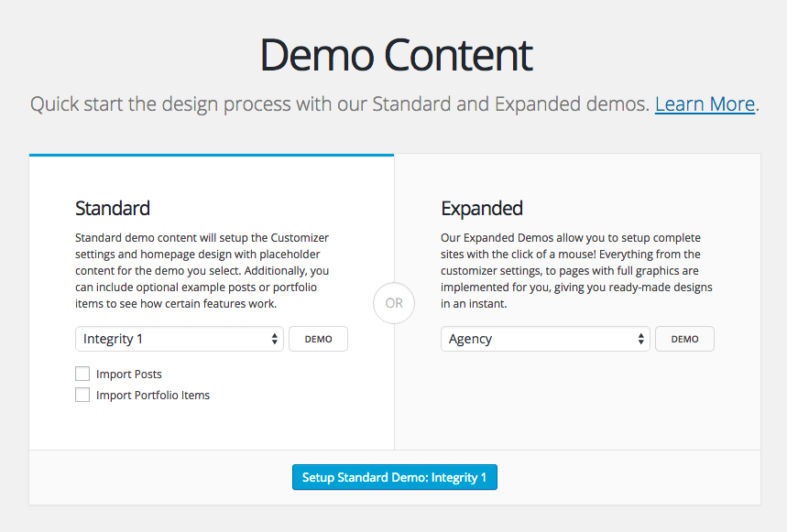
Task: Click Setup Standard Demo: Integrity 1 button
Action: point(394,477)
